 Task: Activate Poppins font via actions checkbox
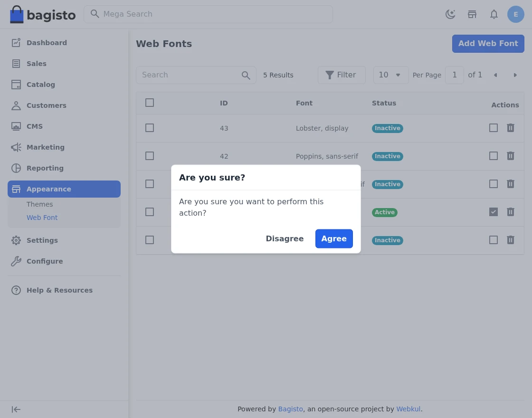[494, 156]
